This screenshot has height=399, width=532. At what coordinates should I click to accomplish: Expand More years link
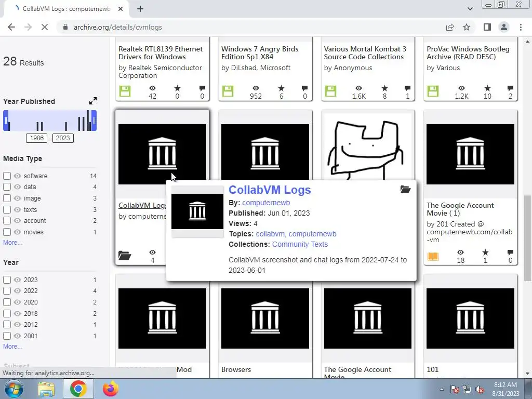coord(12,347)
